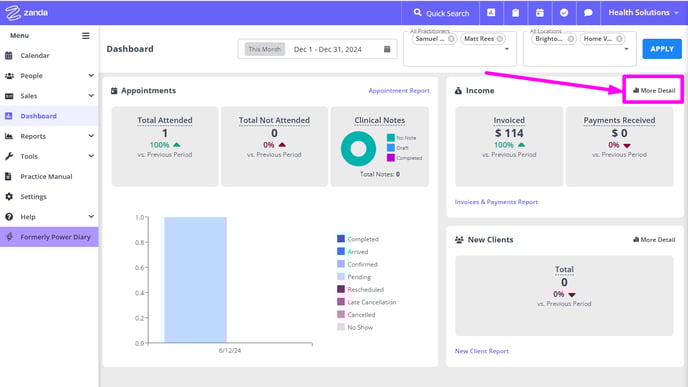Click the This Month preset button
This screenshot has width=688, height=387.
coord(265,49)
